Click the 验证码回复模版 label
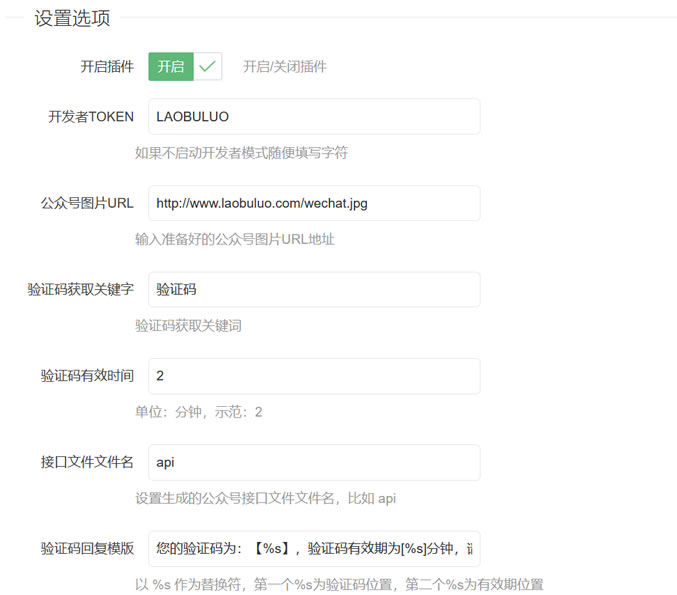This screenshot has width=677, height=595. click(x=87, y=548)
